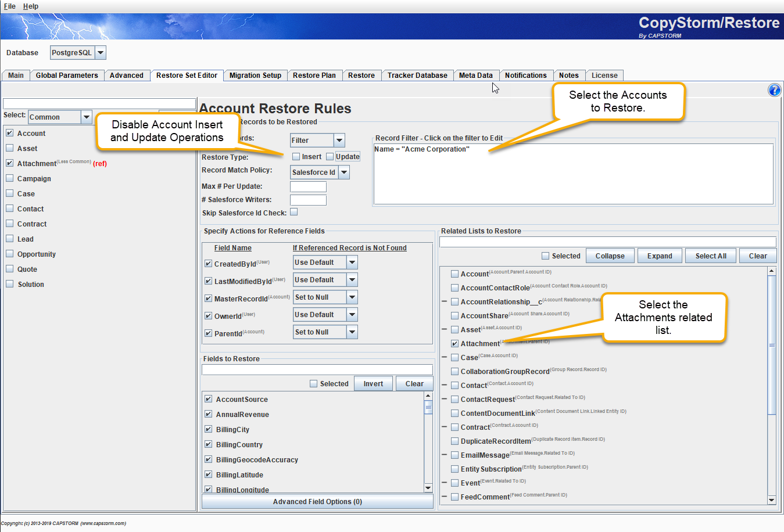
Task: Open LastModifiedById Use Default dropdown
Action: [352, 280]
